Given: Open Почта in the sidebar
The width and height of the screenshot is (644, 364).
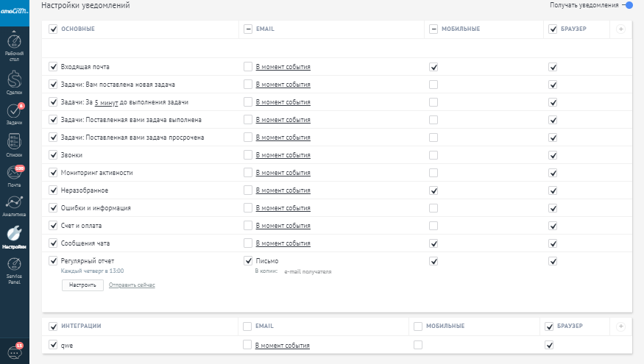Looking at the screenshot, I should pos(14,176).
